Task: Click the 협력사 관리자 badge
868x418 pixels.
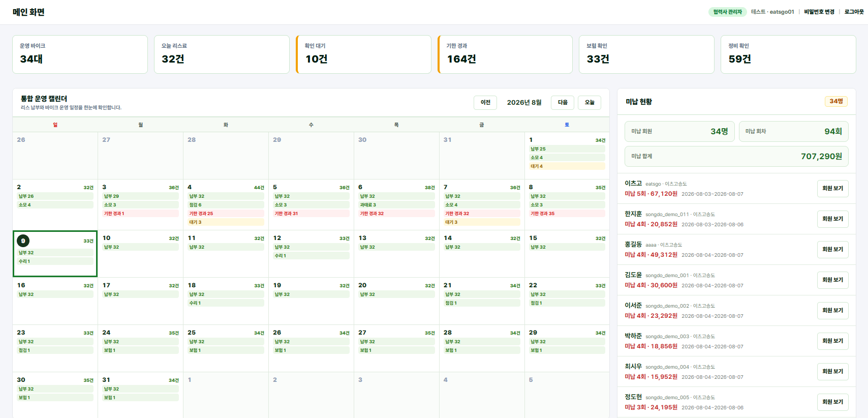Action: point(727,12)
